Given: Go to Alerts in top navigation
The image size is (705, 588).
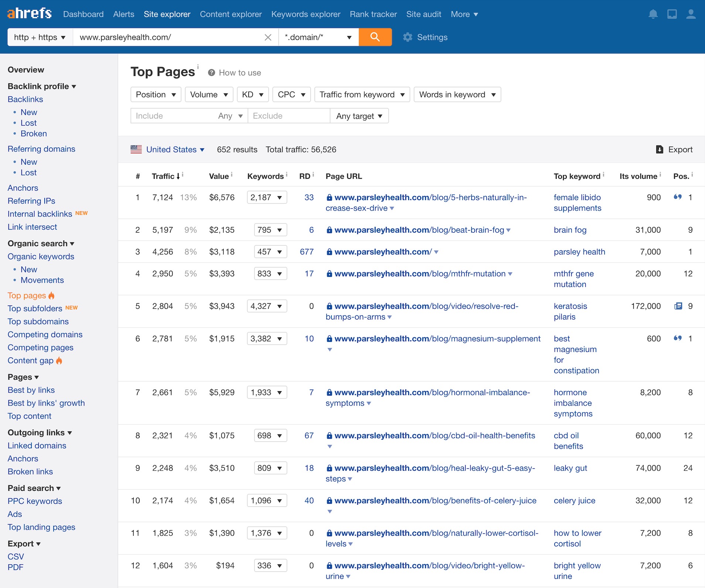Looking at the screenshot, I should click(x=124, y=14).
